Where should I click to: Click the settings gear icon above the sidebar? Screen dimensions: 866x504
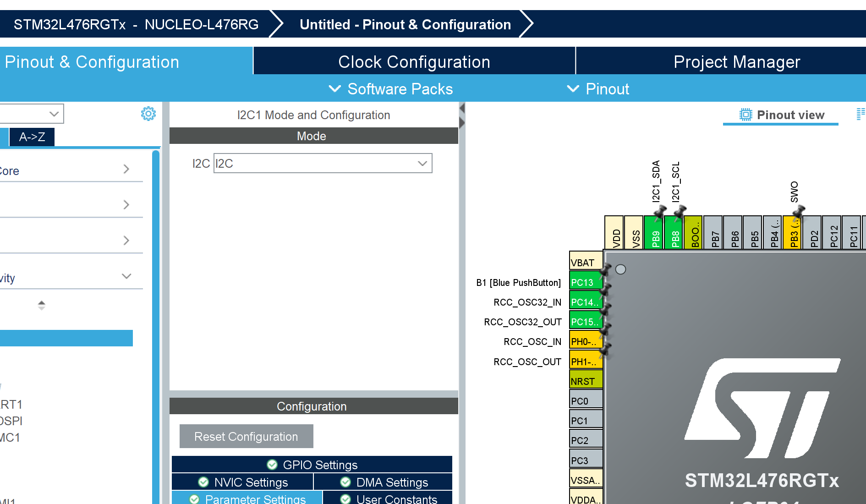click(x=148, y=114)
